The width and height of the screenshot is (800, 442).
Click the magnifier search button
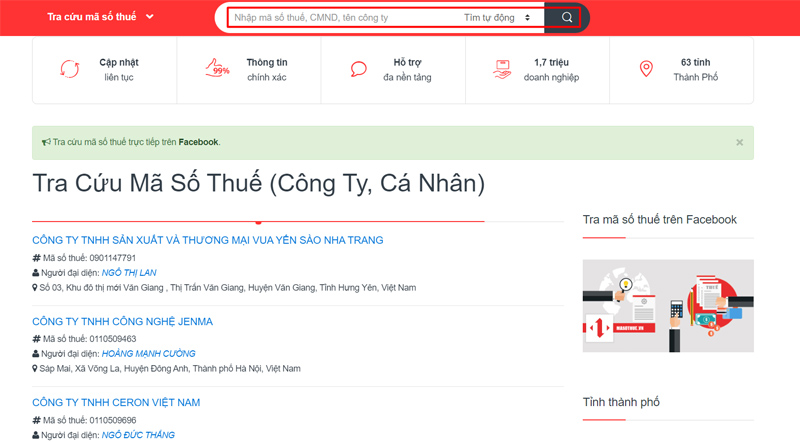point(566,17)
